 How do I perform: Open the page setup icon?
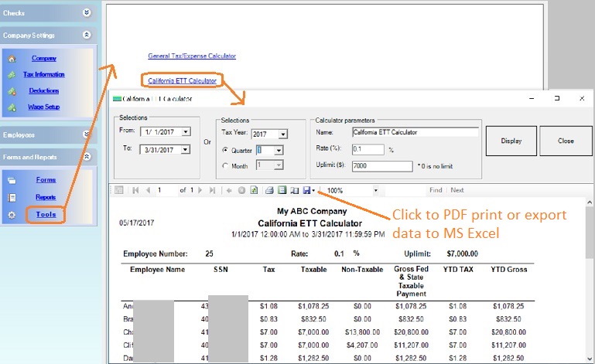coord(295,190)
